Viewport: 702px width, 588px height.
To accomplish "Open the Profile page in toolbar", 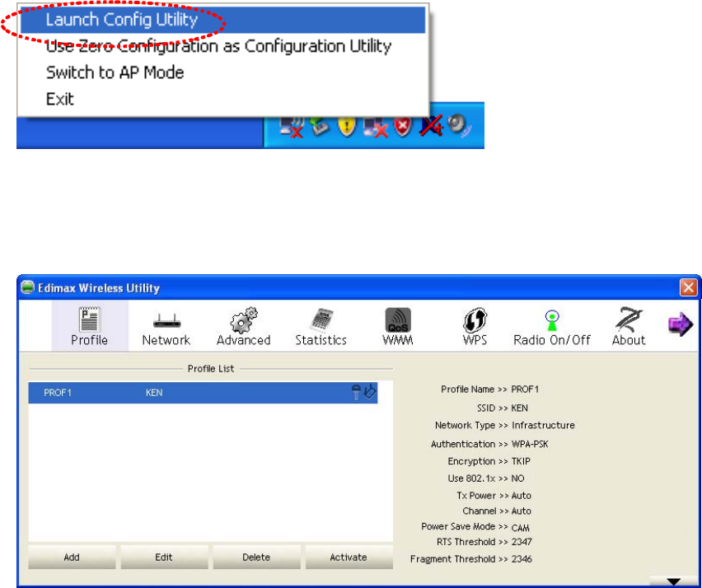I will pos(90,326).
